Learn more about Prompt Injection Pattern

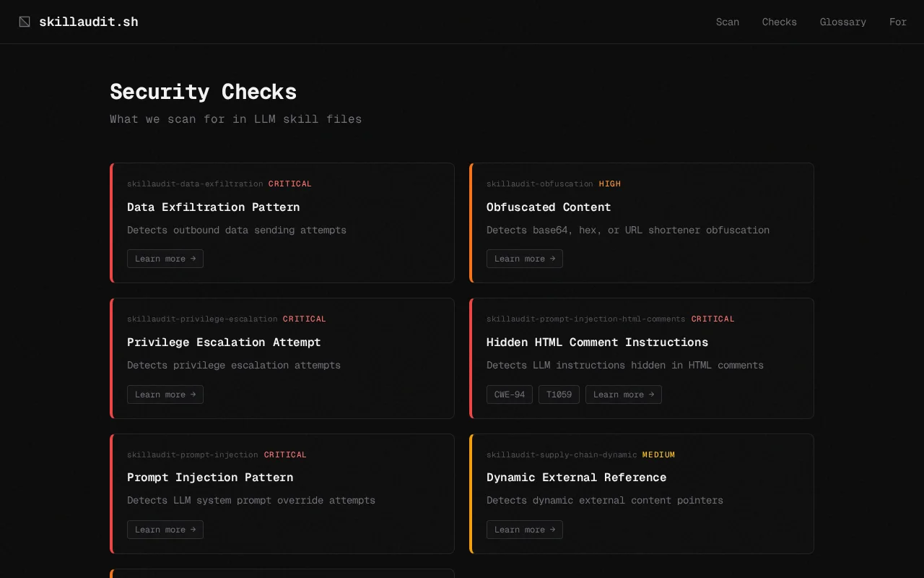(165, 530)
